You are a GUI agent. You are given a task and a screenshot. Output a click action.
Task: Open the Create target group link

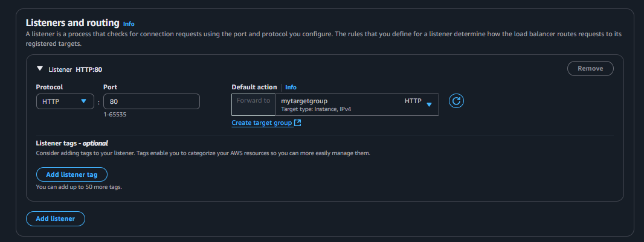(262, 123)
